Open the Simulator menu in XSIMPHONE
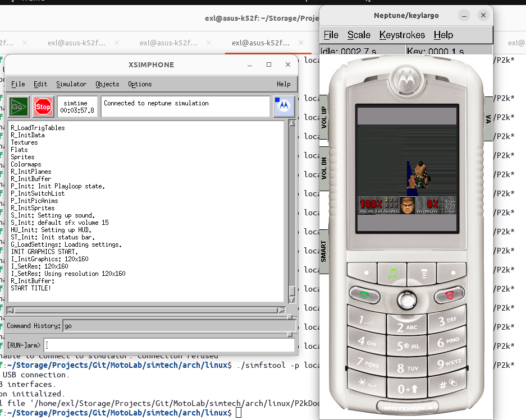This screenshot has height=420, width=526. click(x=71, y=84)
